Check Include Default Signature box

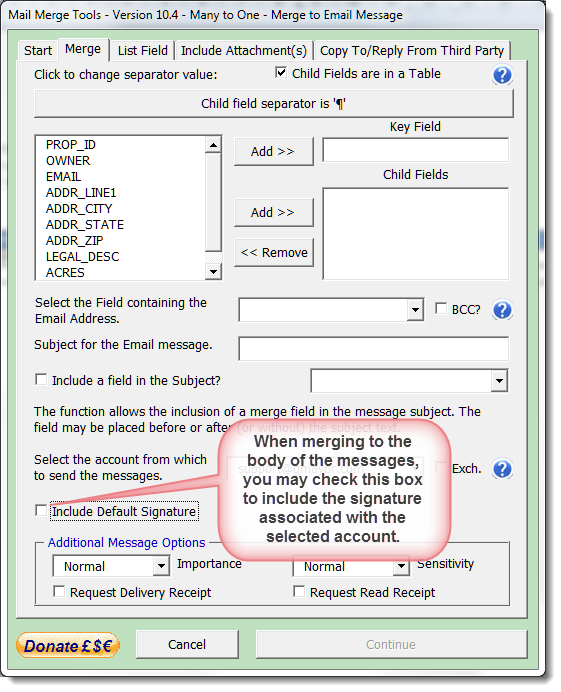tap(41, 511)
